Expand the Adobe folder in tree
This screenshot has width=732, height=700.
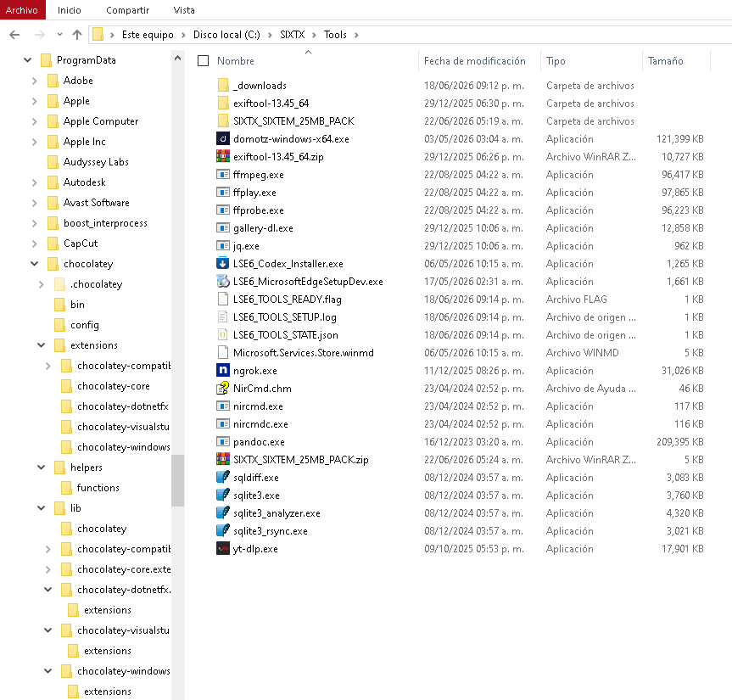tap(35, 81)
